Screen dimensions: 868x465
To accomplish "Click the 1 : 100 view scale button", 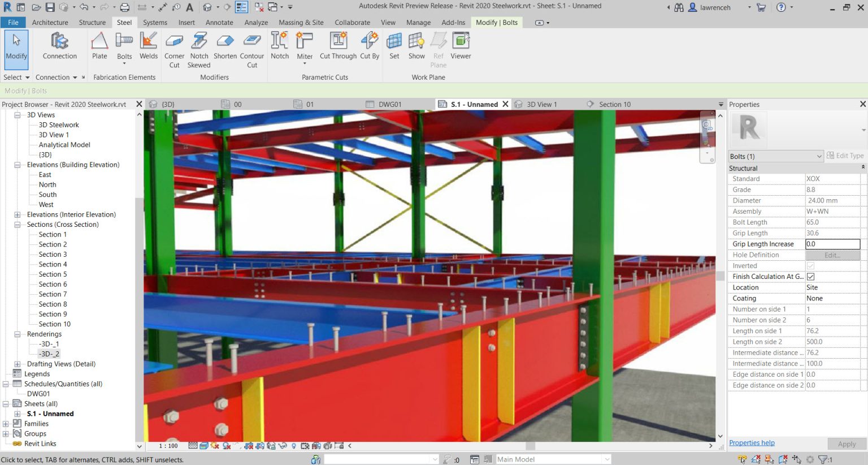I will click(168, 446).
